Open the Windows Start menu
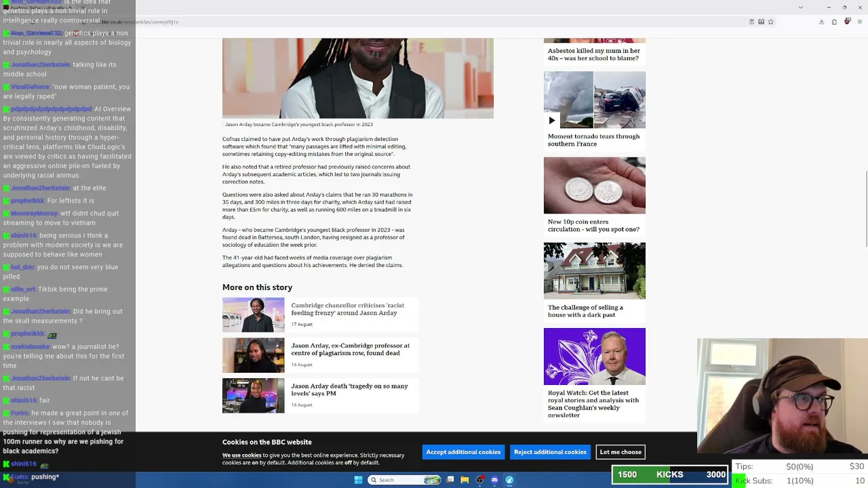This screenshot has width=868, height=488. point(359,480)
